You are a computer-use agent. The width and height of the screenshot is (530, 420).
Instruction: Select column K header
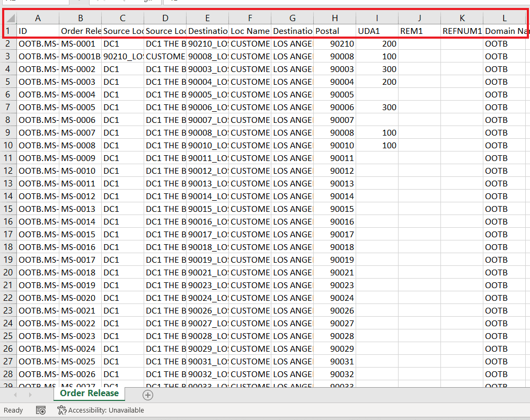tap(462, 18)
